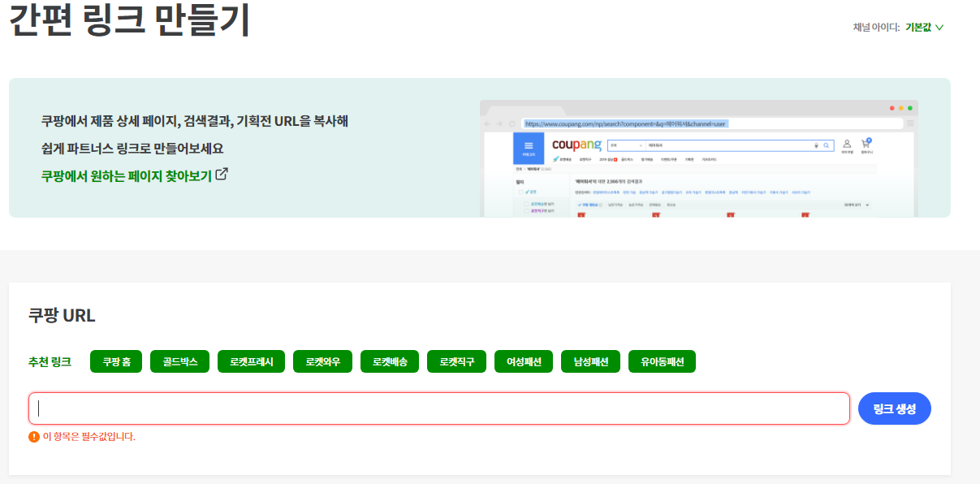Select the 쿠팡 홈 recommended link
This screenshot has height=484, width=980.
117,361
